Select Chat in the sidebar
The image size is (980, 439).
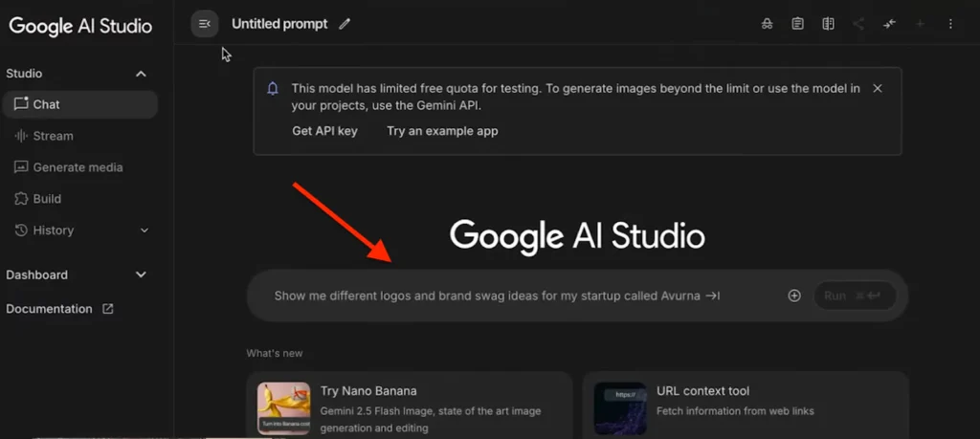tap(80, 104)
